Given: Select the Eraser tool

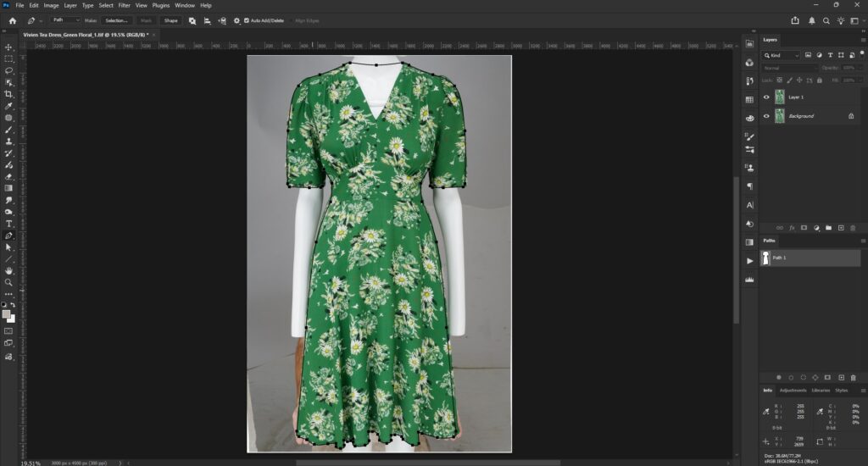Looking at the screenshot, I should pos(8,176).
